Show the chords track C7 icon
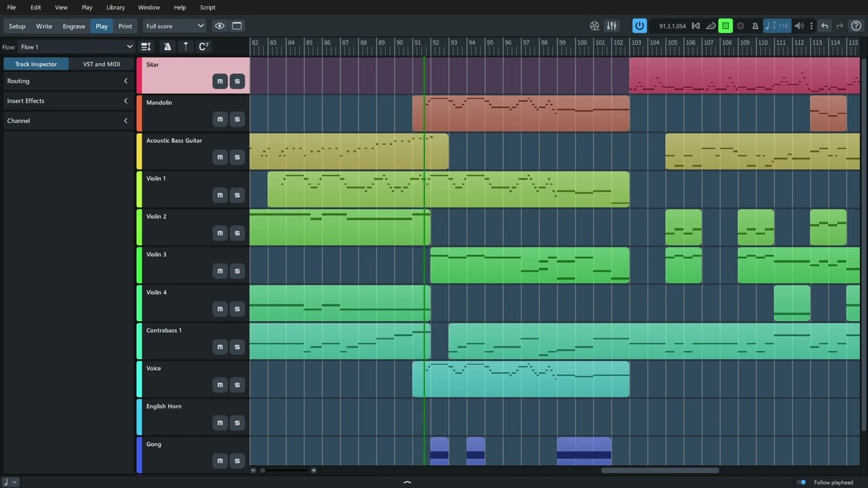 203,46
